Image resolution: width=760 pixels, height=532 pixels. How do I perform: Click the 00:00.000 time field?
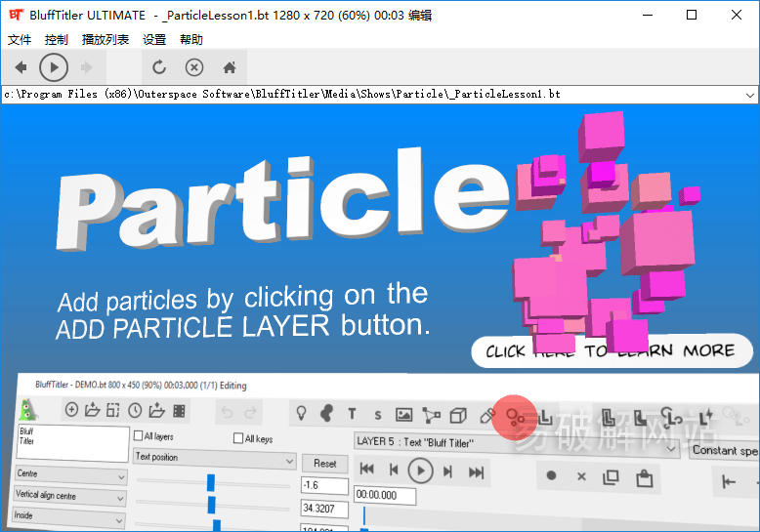click(385, 495)
